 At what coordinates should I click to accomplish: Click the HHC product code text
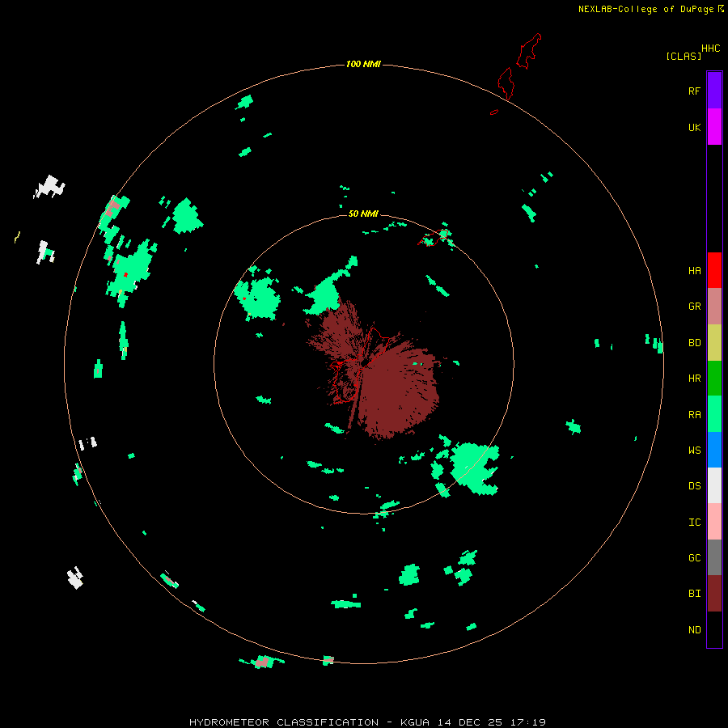710,49
